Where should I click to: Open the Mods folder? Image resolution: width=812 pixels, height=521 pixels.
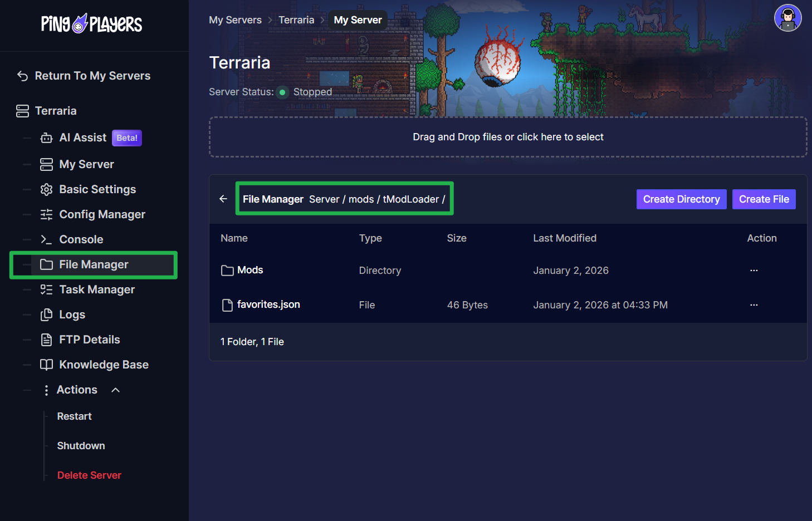tap(250, 271)
